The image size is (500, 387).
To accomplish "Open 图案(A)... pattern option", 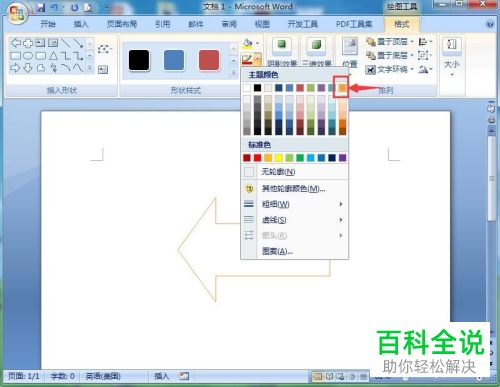I will click(x=295, y=251).
